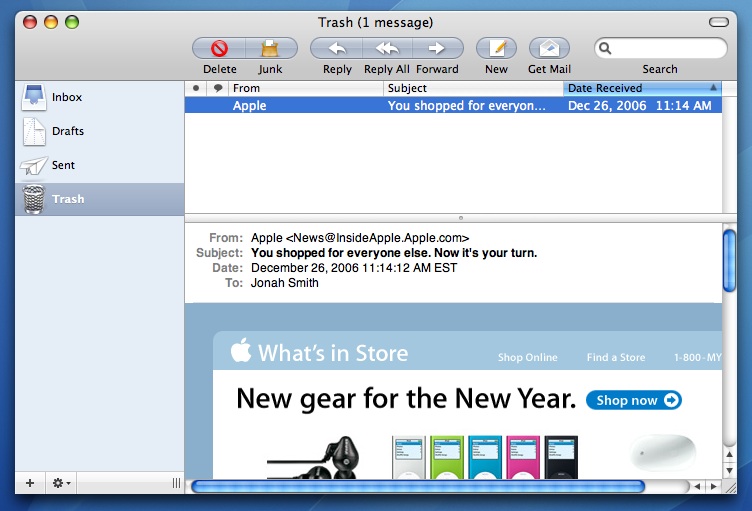Click the Reply All double-arrow icon
This screenshot has height=511, width=752.
pyautogui.click(x=387, y=48)
